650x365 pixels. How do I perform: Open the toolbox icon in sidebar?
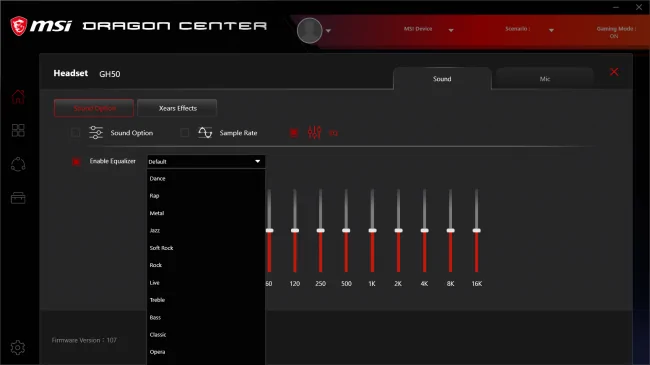pyautogui.click(x=18, y=198)
